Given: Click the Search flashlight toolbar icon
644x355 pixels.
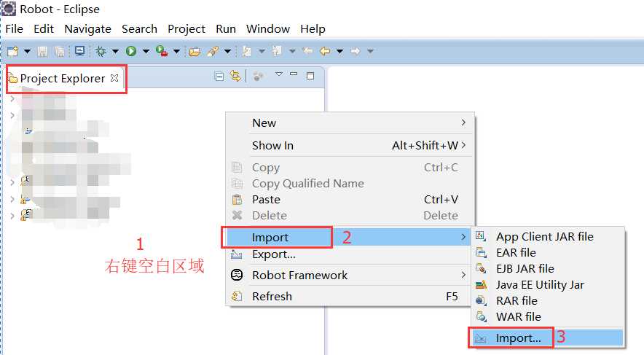Looking at the screenshot, I should (213, 51).
